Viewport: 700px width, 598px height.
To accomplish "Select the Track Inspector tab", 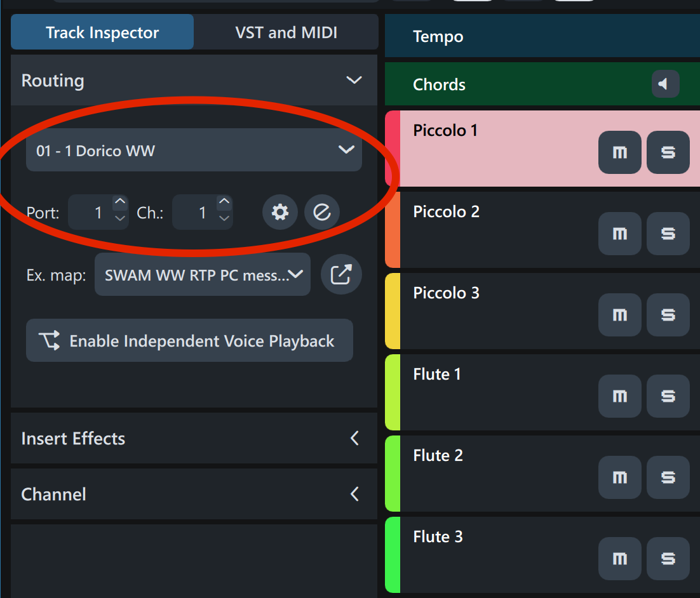I will 102,32.
